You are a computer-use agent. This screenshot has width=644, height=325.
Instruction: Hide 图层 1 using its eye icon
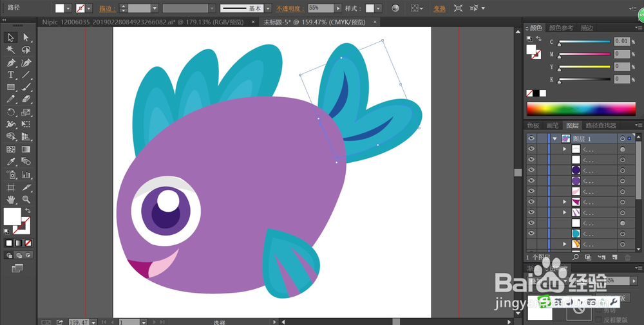(531, 138)
